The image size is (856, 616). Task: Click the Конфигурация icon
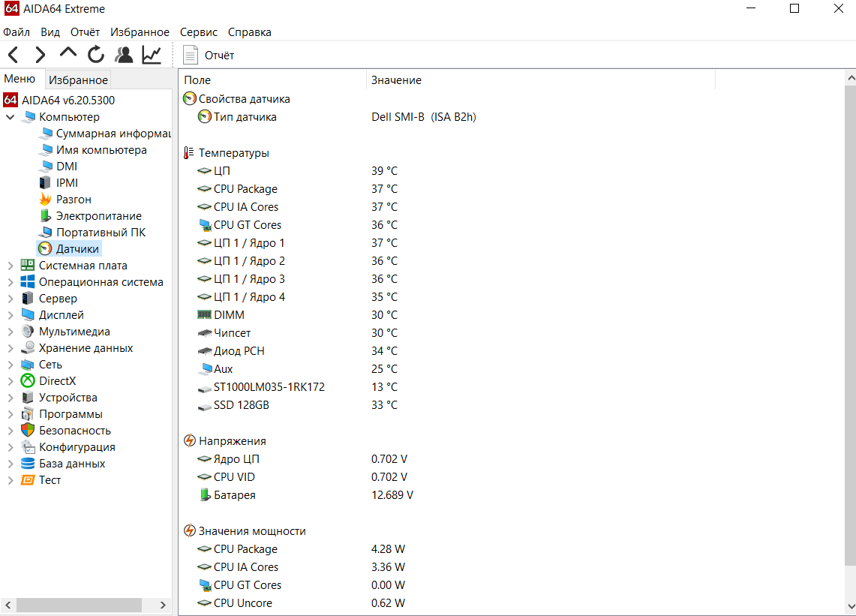point(28,447)
